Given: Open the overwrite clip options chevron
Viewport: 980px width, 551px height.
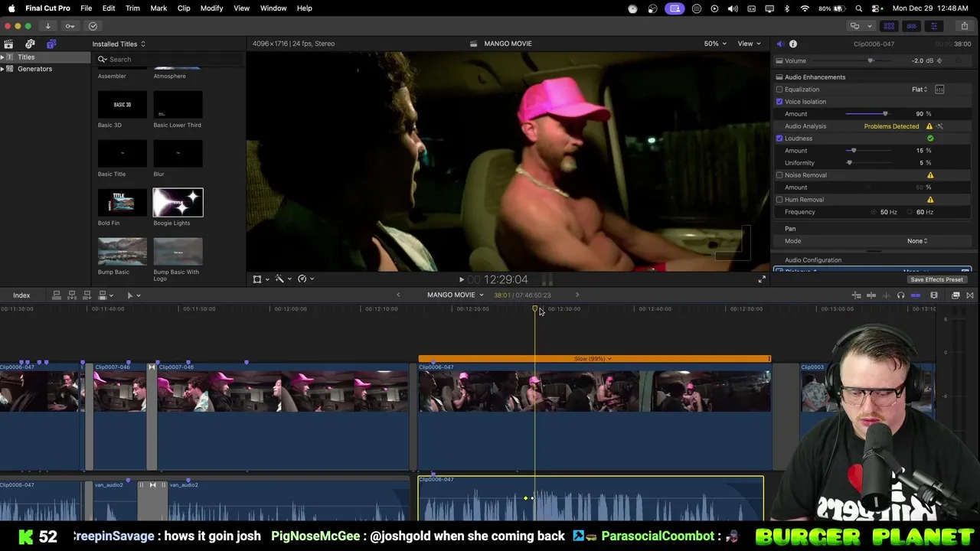Looking at the screenshot, I should 113,295.
